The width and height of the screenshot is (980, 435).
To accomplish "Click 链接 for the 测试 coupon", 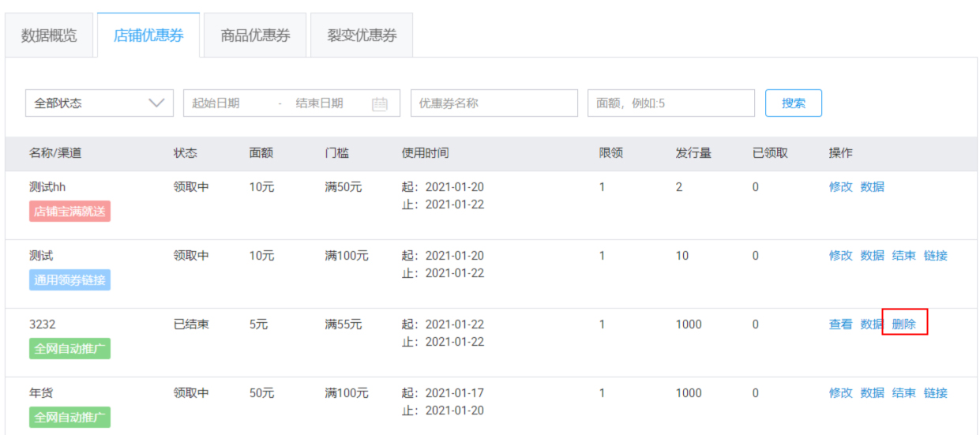I will [936, 256].
